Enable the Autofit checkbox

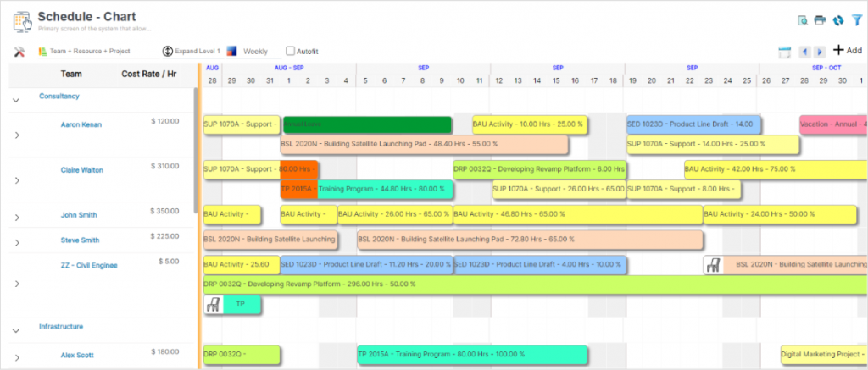(x=291, y=52)
